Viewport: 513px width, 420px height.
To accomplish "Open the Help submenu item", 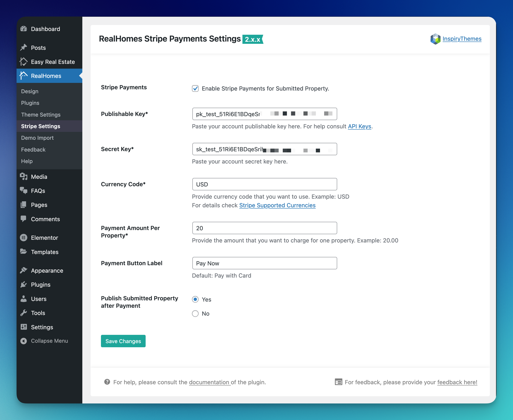I will pyautogui.click(x=49, y=161).
